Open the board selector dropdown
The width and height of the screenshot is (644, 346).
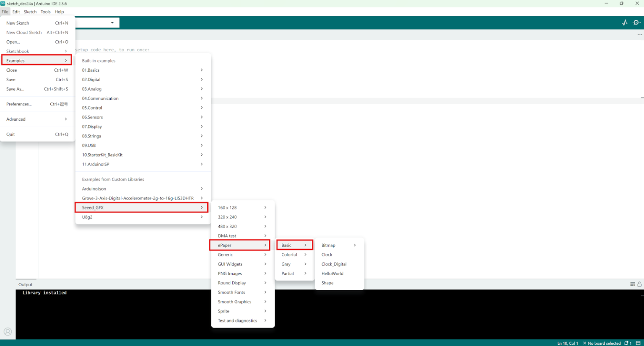112,23
